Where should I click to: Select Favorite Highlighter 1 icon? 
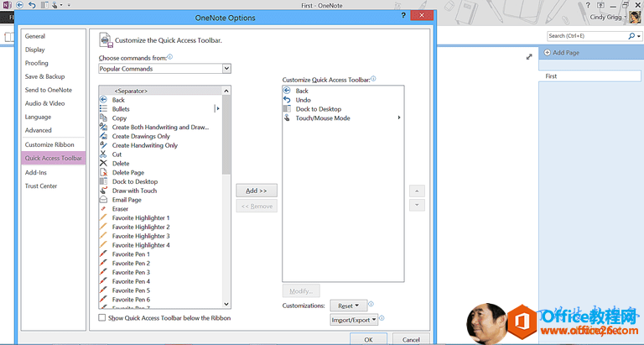[x=104, y=218]
